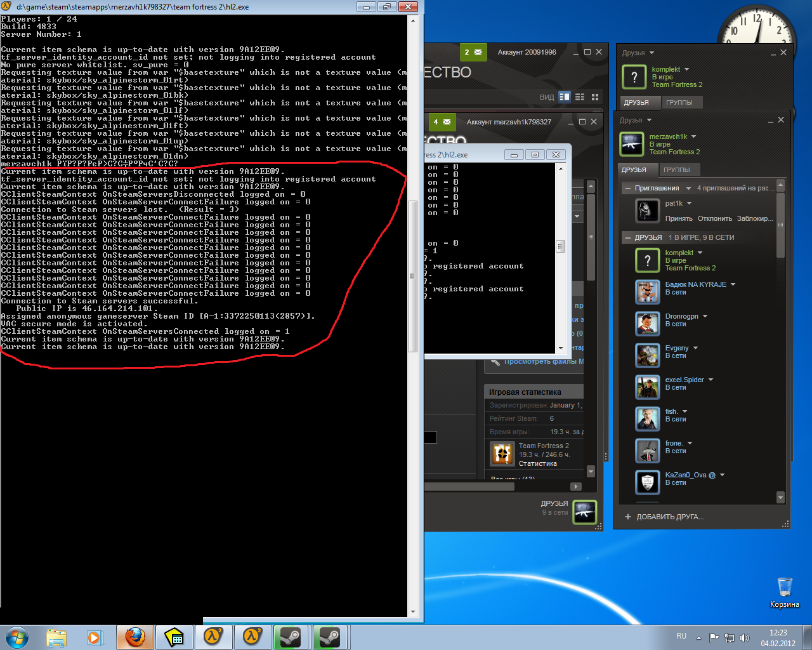The image size is (812, 650).
Task: Open friends list via ДРУЗЬЯ 9 в сети avatar
Action: pos(584,512)
